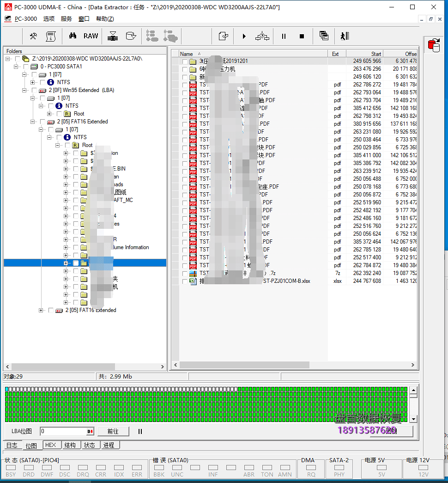Click the cascaded windows toolbar icon
Image resolution: width=448 pixels, height=483 pixels.
coord(324,36)
